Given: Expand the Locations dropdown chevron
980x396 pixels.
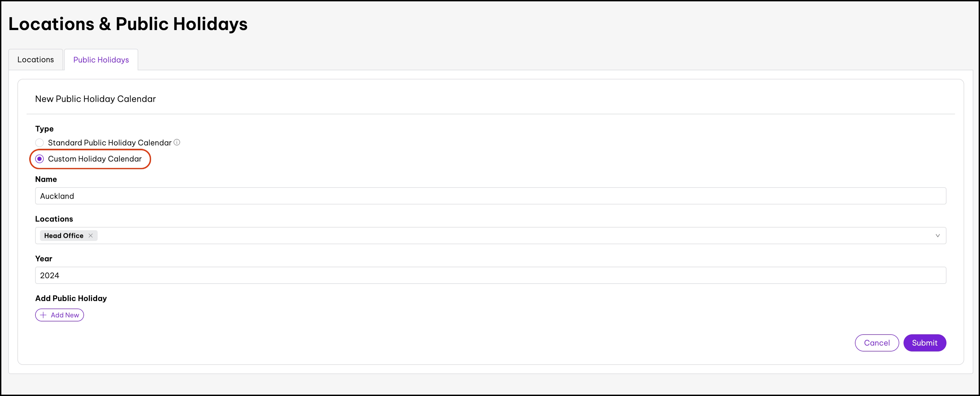Looking at the screenshot, I should (937, 236).
